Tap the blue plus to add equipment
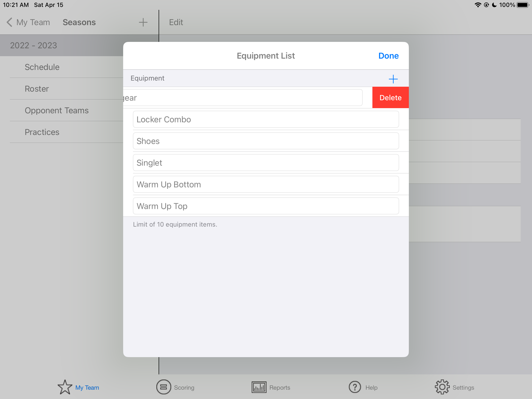The height and width of the screenshot is (399, 532). [393, 79]
